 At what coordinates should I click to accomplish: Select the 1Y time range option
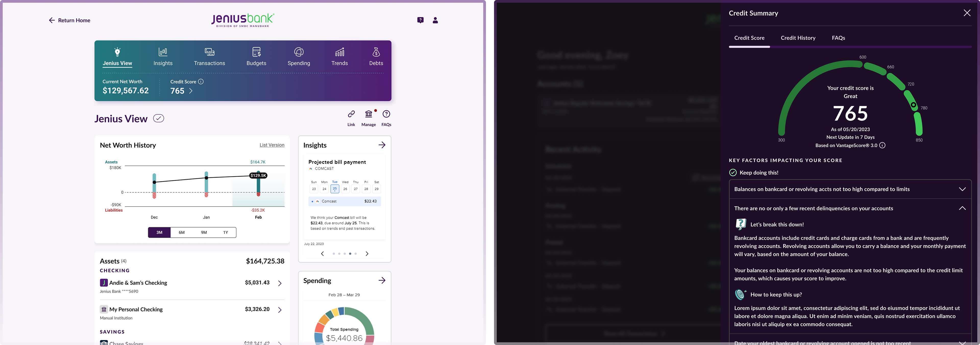point(226,233)
